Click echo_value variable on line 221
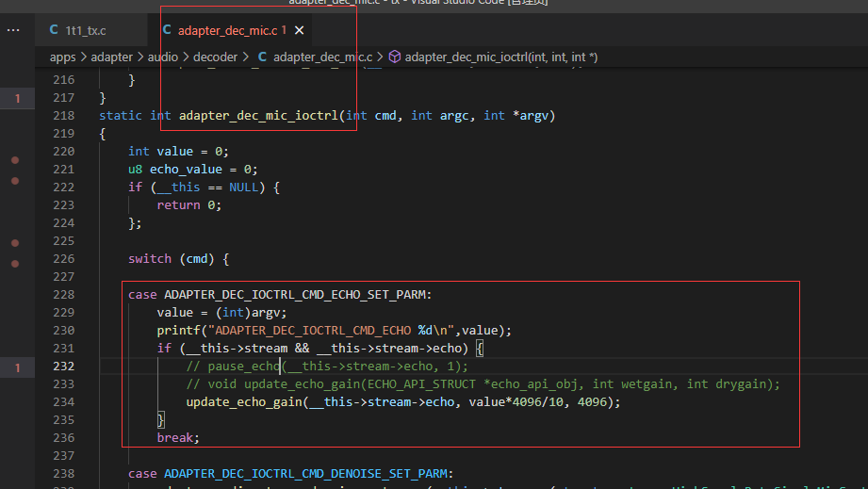868x489 pixels. pos(186,170)
